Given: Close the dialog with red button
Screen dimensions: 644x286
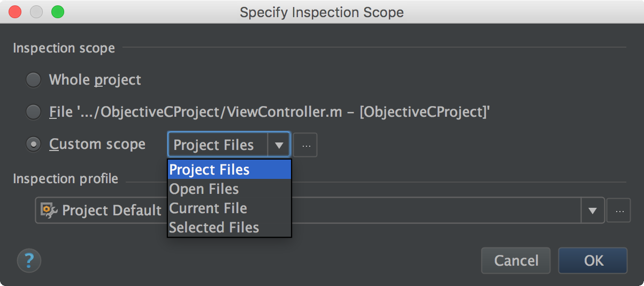Looking at the screenshot, I should pyautogui.click(x=15, y=11).
